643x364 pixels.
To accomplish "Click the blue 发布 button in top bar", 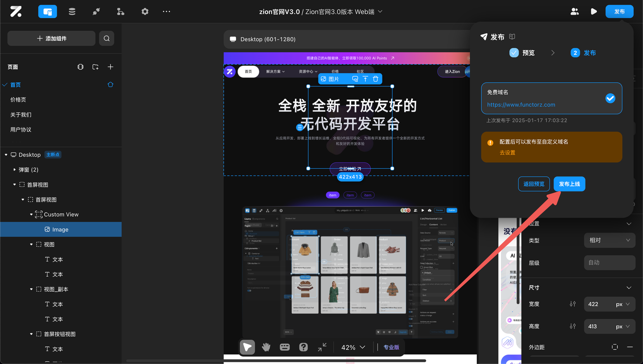I will pyautogui.click(x=619, y=12).
